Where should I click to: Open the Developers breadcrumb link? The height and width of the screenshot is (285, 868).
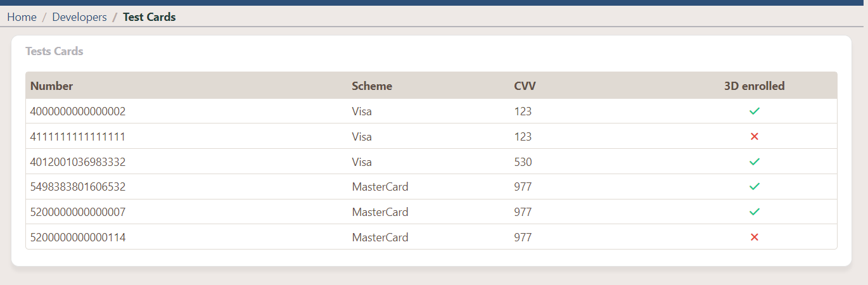[79, 17]
